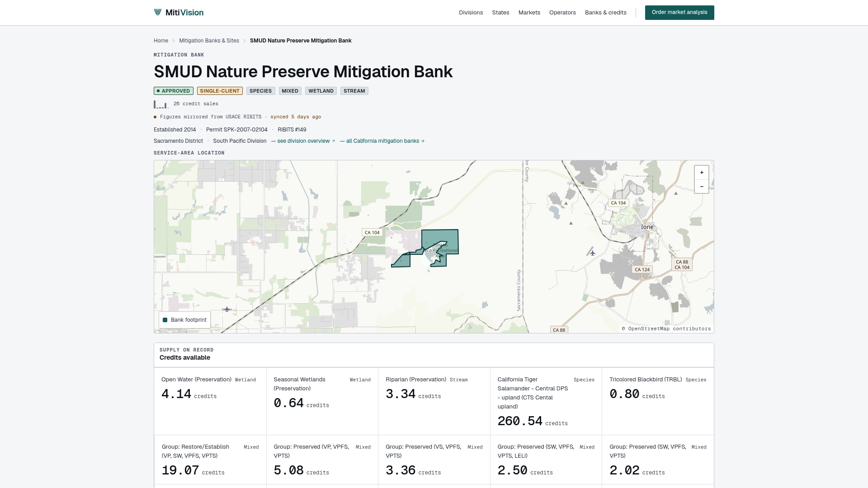
Task: Click the CA 124 road label on the map
Action: [642, 270]
